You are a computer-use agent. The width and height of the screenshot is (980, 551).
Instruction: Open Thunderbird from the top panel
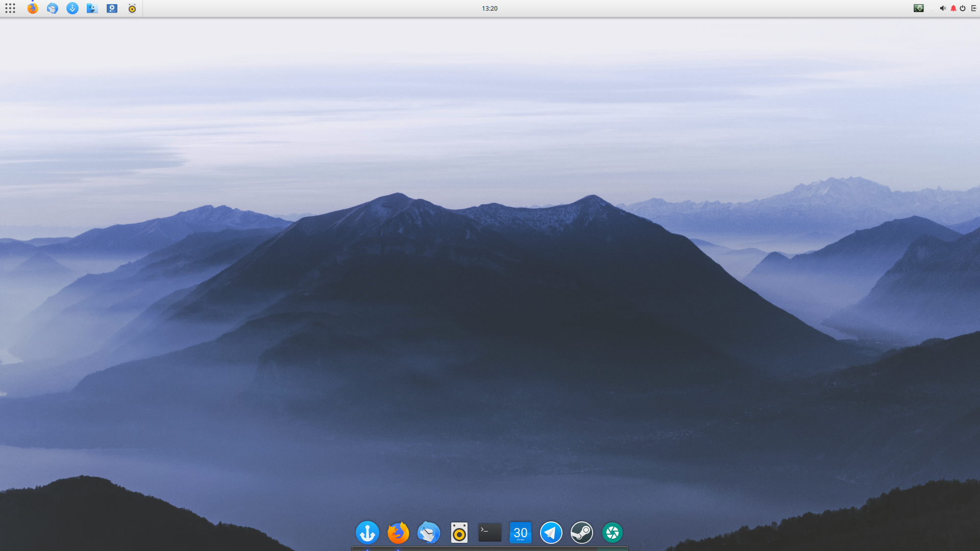click(x=52, y=8)
